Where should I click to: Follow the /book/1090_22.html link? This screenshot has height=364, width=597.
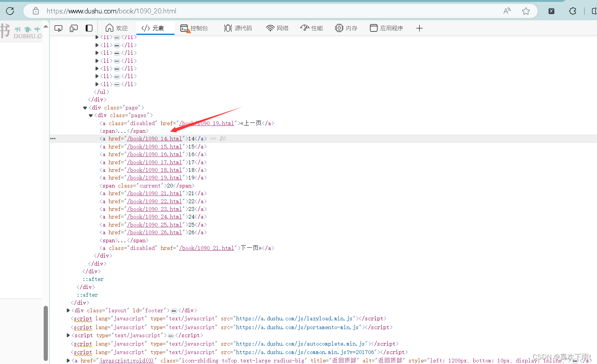[x=155, y=201]
